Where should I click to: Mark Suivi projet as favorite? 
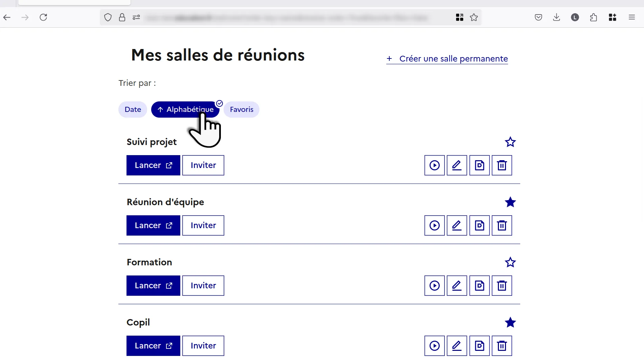(510, 142)
